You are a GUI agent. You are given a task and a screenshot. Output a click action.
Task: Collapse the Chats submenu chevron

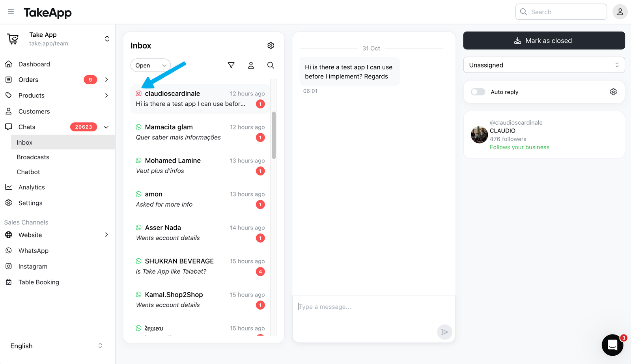106,127
